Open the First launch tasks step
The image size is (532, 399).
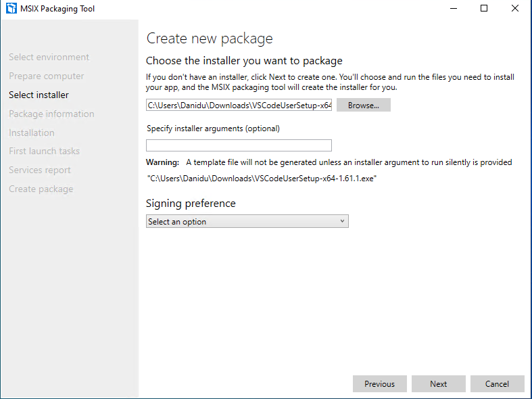point(44,151)
